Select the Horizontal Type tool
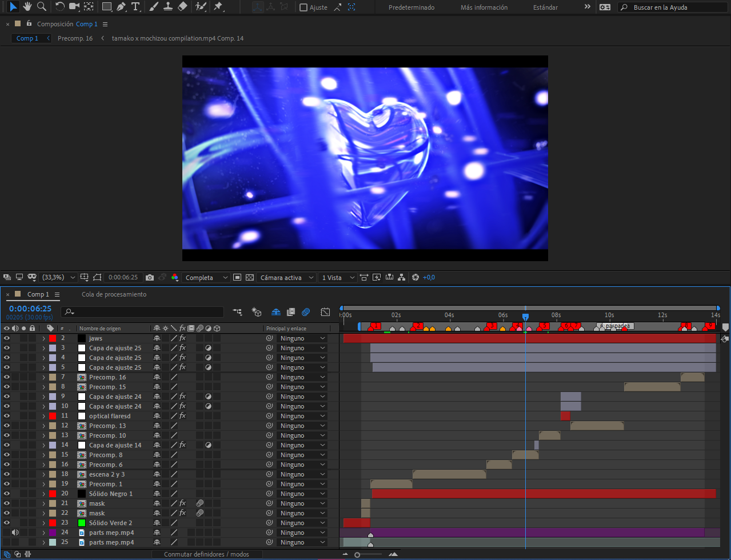 (135, 7)
